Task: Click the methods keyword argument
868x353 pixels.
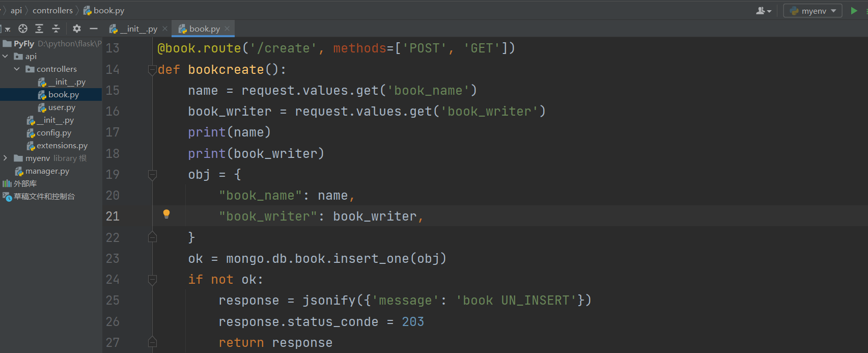Action: coord(360,48)
